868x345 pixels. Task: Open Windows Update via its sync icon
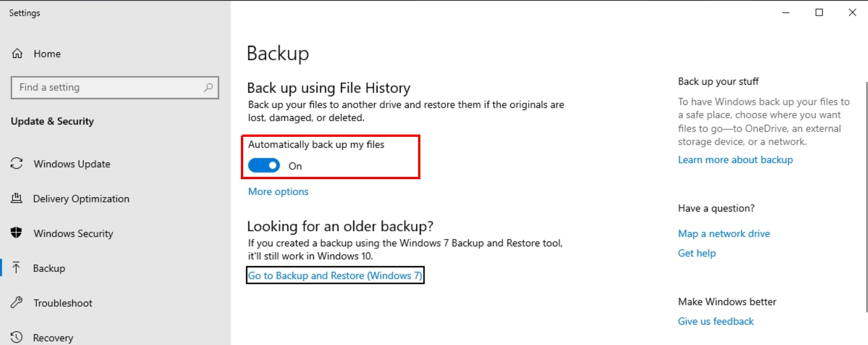click(17, 164)
